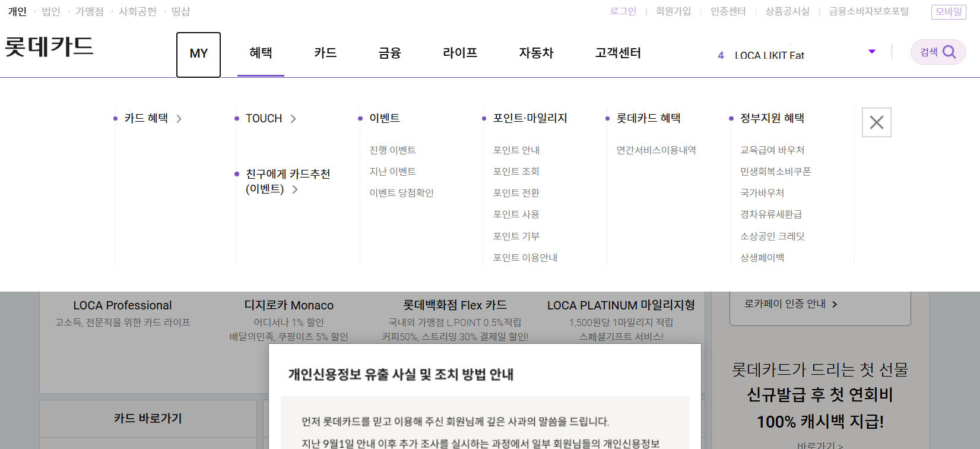Switch to 개인 site section
This screenshot has height=449, width=980.
(x=17, y=11)
